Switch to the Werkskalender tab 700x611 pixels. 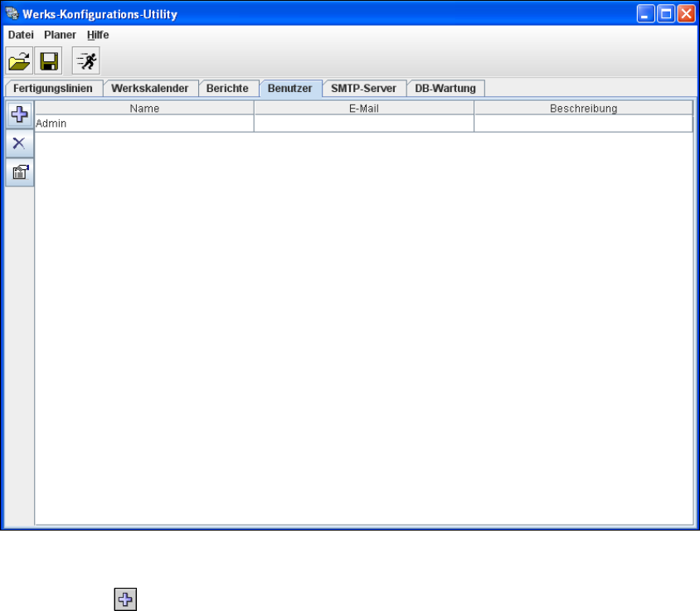click(150, 89)
